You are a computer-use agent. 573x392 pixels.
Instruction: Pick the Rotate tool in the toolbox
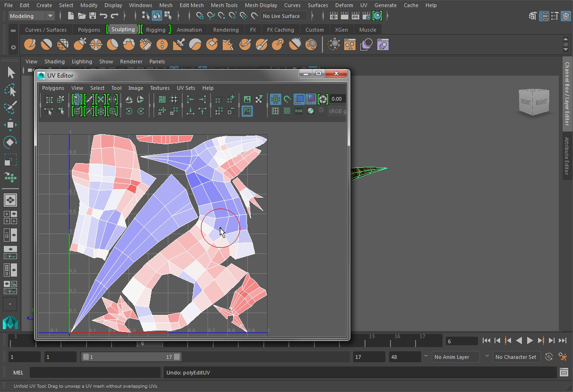coord(10,142)
